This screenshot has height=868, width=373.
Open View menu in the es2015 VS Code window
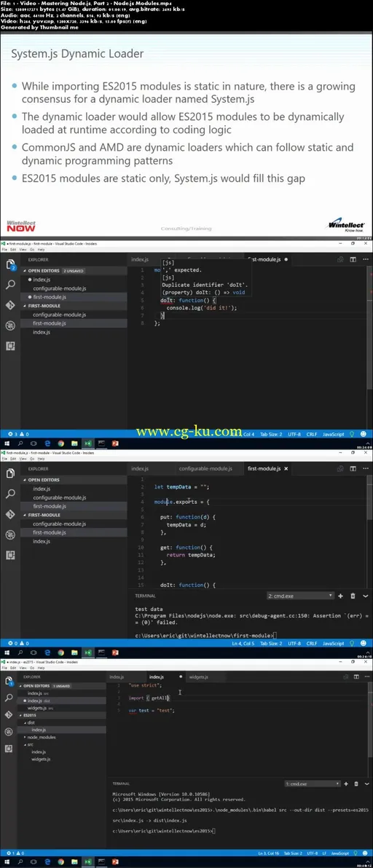pyautogui.click(x=21, y=668)
